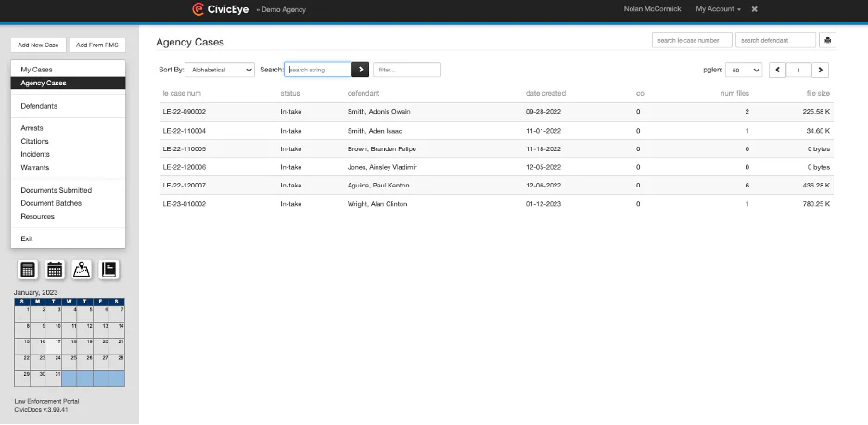Image resolution: width=868 pixels, height=425 pixels.
Task: Click the CivicEye logo
Action: (x=221, y=9)
